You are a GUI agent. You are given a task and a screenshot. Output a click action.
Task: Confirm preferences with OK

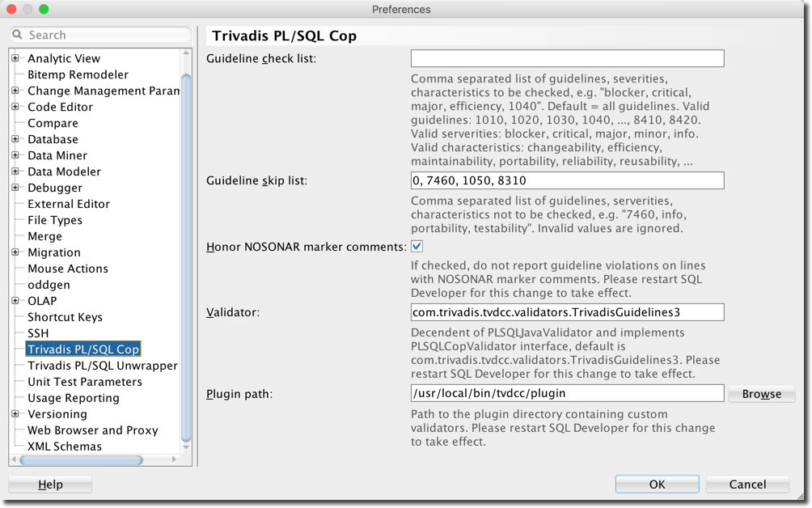658,485
